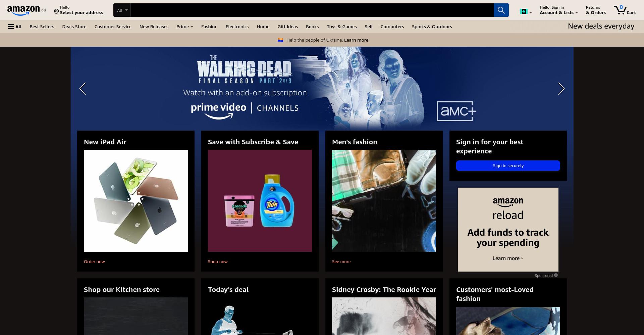This screenshot has width=644, height=335.
Task: Click in the search input field
Action: coord(312,10)
